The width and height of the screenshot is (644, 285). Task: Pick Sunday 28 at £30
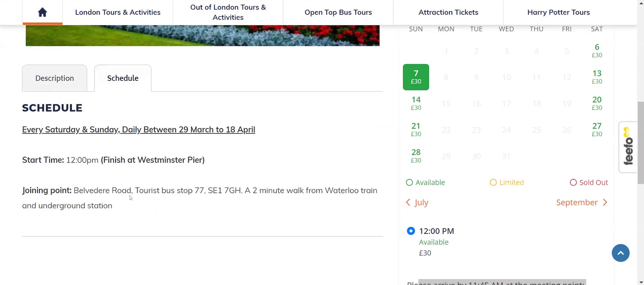[416, 156]
